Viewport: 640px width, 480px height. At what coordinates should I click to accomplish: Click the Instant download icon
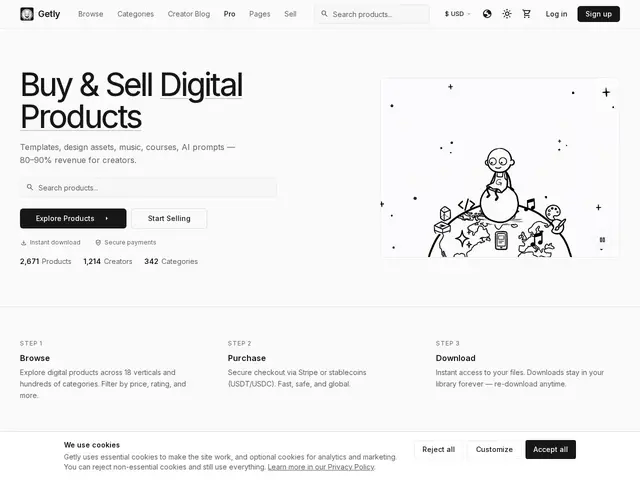[23, 243]
